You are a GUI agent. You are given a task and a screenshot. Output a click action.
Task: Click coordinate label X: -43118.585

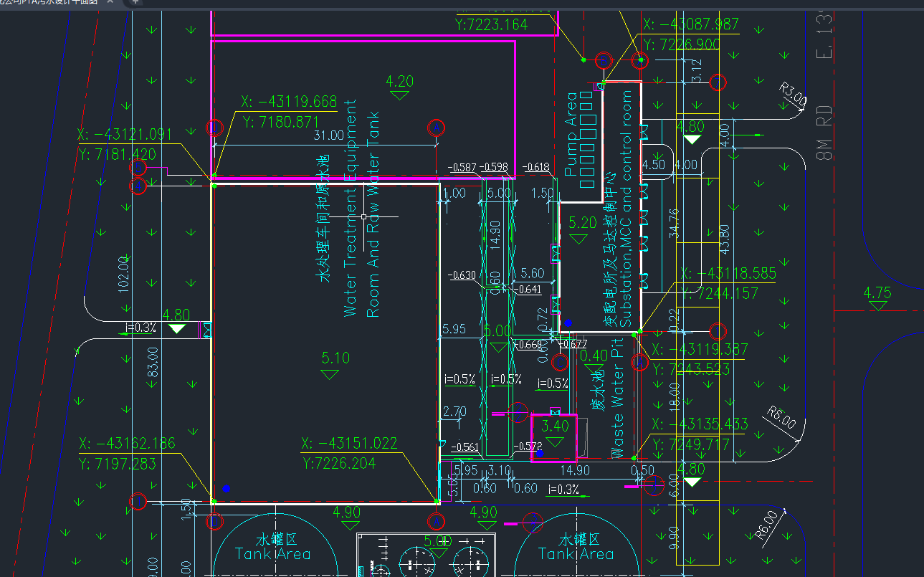730,273
